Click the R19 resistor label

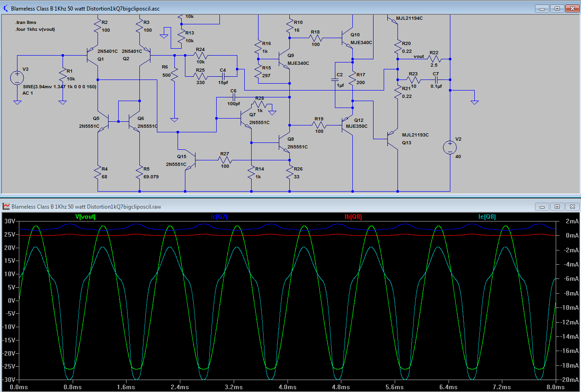click(x=319, y=119)
